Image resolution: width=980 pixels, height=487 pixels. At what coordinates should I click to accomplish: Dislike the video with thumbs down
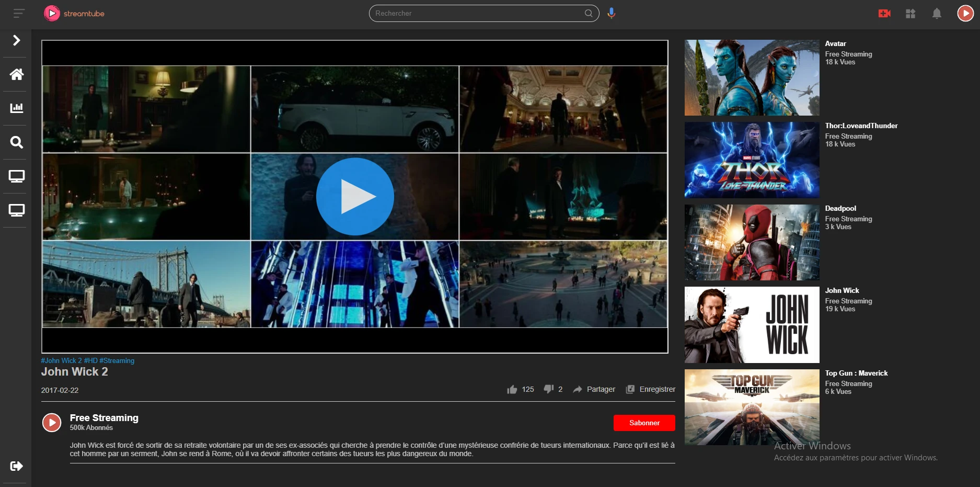coord(548,389)
